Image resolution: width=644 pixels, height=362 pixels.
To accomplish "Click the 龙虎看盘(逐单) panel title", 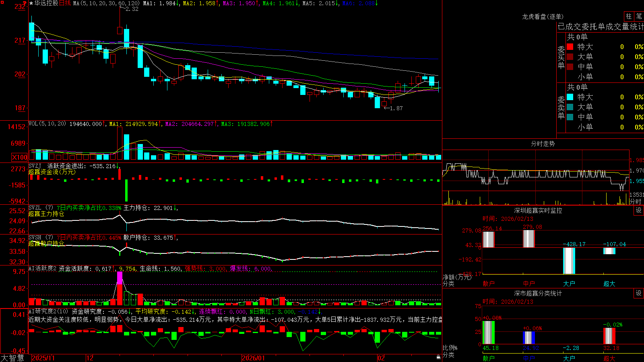I will coord(543,16).
